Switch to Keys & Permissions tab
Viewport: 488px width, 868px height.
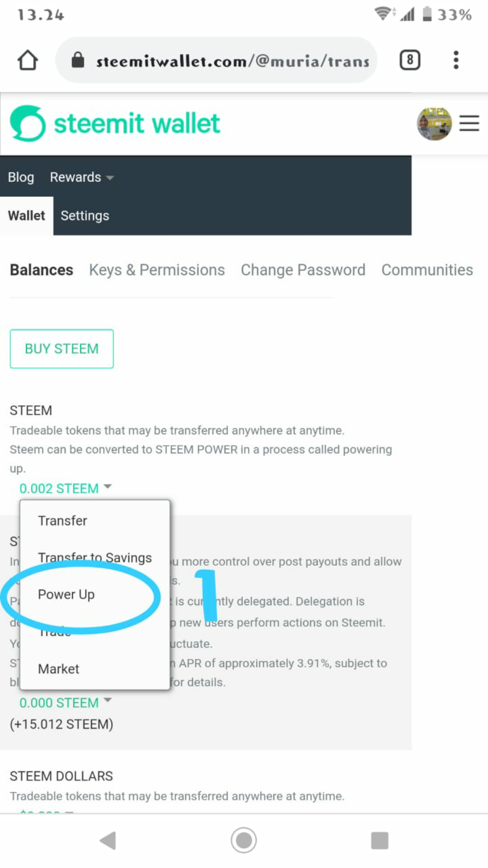[x=157, y=270]
